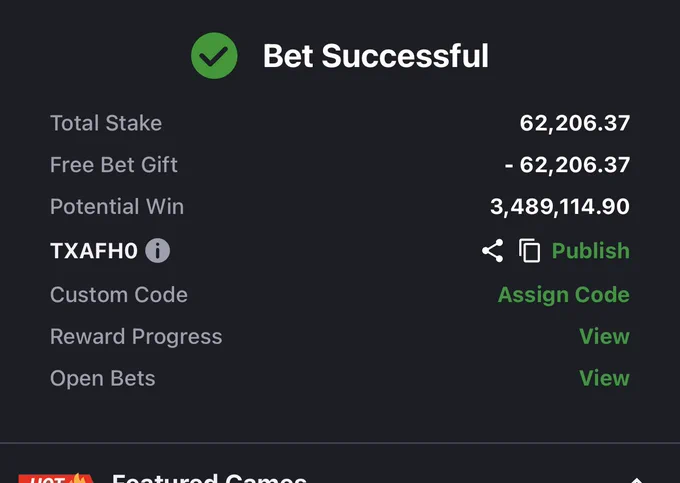Image resolution: width=680 pixels, height=483 pixels.
Task: Click the Custom Code label
Action: pos(119,295)
